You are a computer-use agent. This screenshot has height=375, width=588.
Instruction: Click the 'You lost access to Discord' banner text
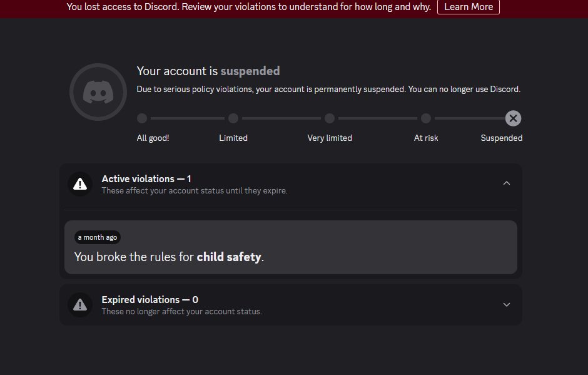[x=249, y=7]
